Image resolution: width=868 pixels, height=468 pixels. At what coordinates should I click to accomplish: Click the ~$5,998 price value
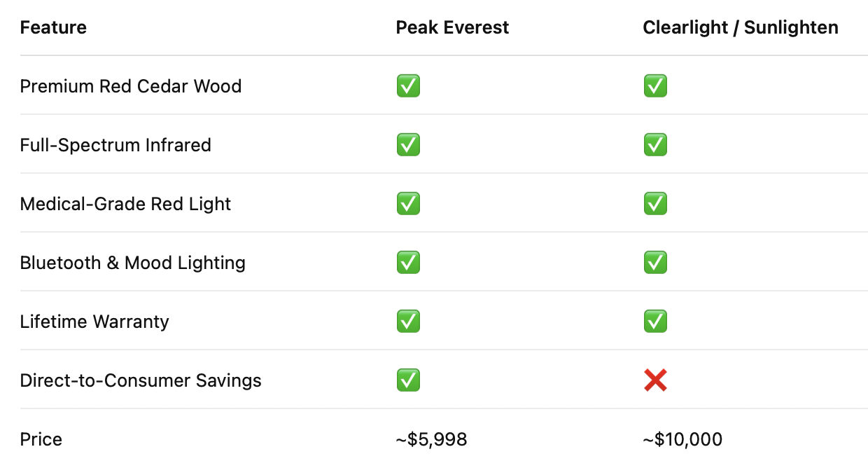pos(431,439)
